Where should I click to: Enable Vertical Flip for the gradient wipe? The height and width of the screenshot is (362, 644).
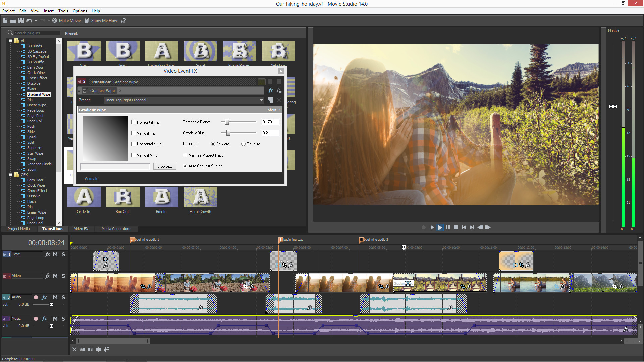click(x=134, y=133)
